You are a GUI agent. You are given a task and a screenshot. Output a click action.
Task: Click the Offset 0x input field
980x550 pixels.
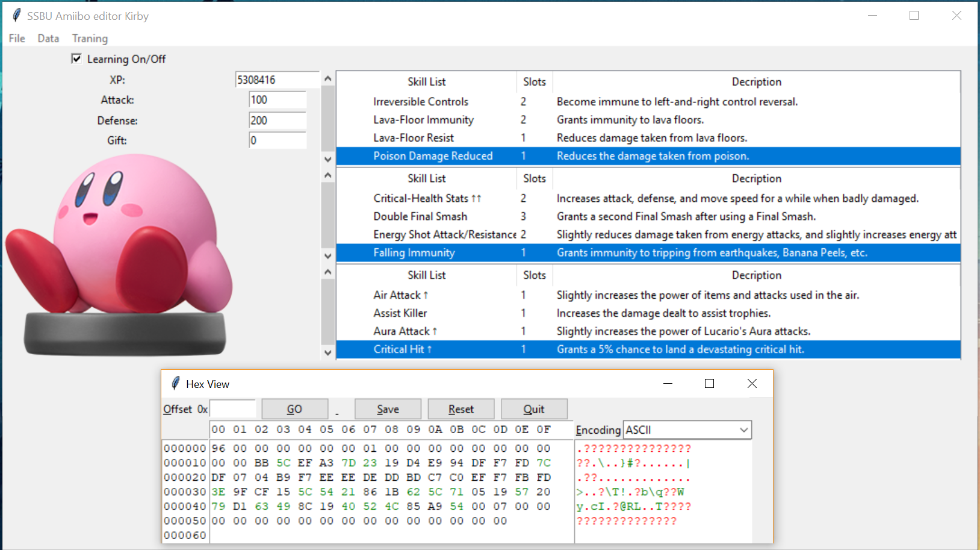[233, 409]
